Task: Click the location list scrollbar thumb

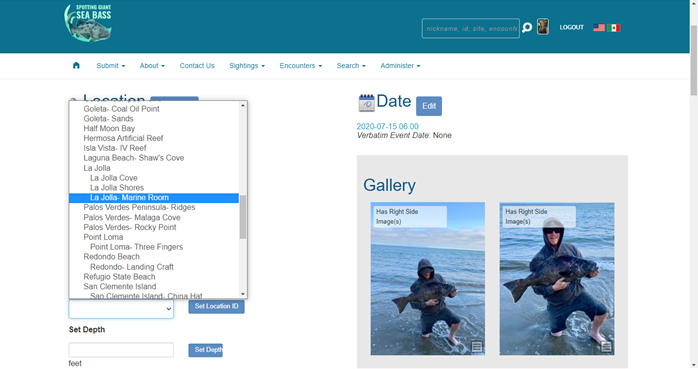Action: coord(243,216)
